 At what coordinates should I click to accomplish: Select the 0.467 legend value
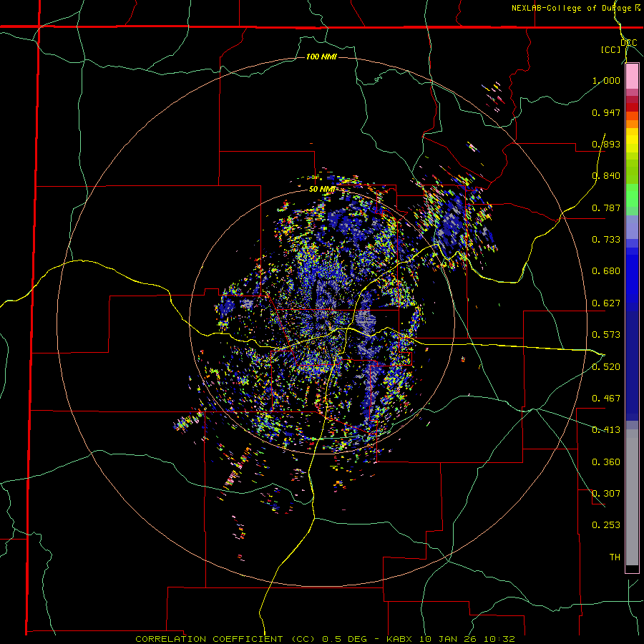pyautogui.click(x=606, y=399)
